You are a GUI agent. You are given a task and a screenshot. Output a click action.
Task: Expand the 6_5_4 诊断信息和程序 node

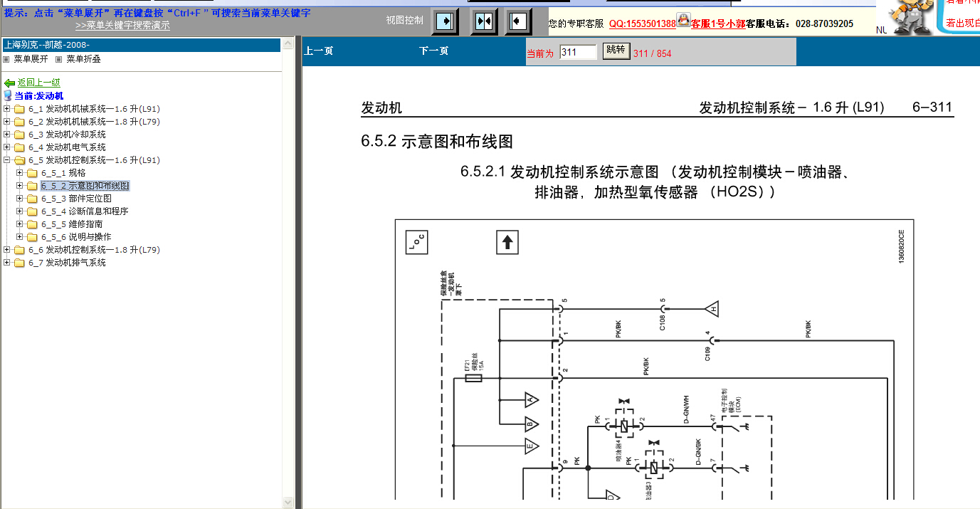point(20,211)
